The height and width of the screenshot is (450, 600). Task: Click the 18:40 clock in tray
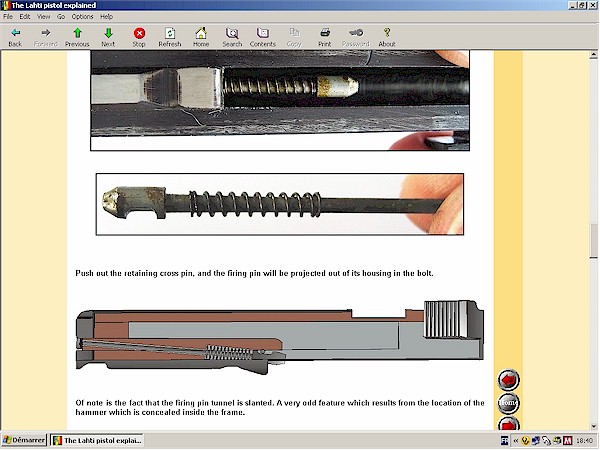tap(584, 441)
